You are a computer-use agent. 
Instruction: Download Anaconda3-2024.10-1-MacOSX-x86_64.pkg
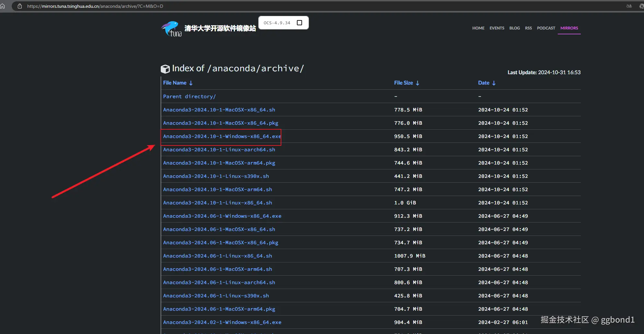tap(221, 123)
